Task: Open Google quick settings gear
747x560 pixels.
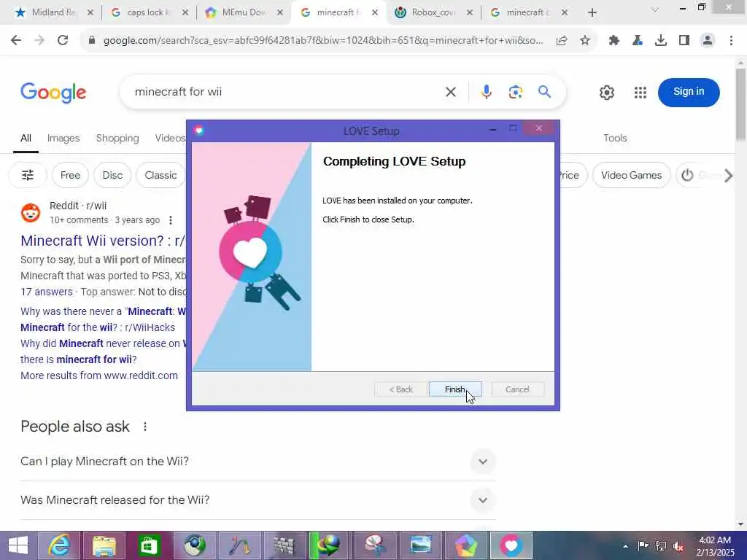Action: click(x=606, y=93)
